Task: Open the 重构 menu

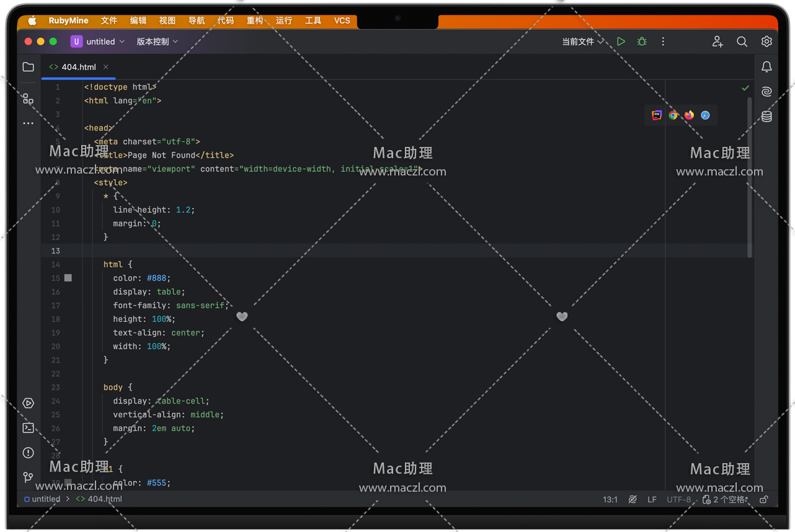Action: (x=255, y=20)
